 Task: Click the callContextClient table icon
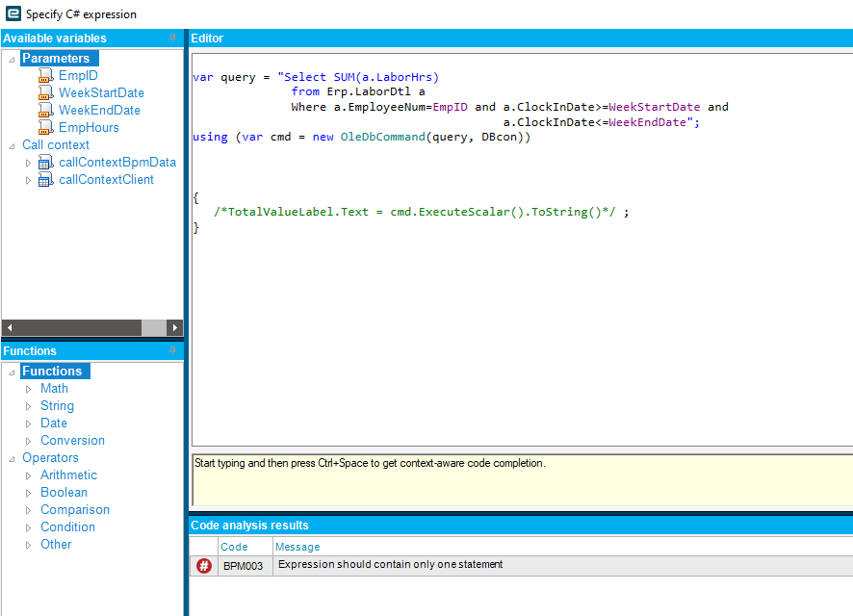(x=45, y=180)
